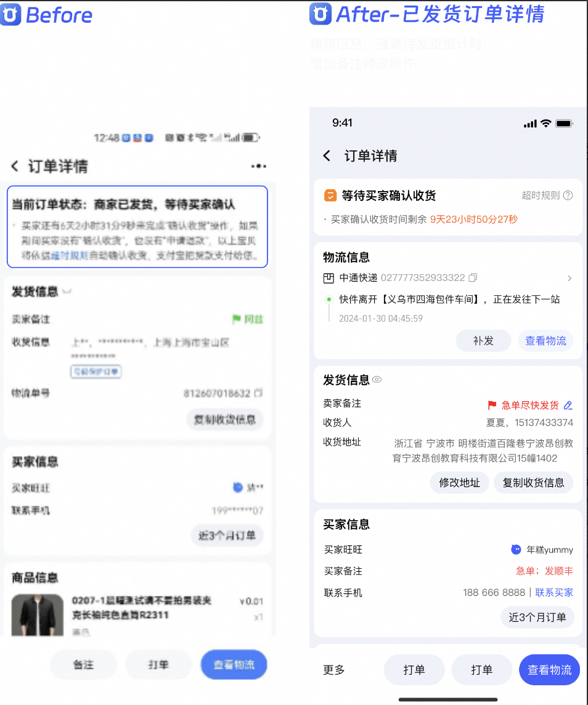
Task: Tap 备注 button in Before bottom bar
Action: (x=84, y=664)
